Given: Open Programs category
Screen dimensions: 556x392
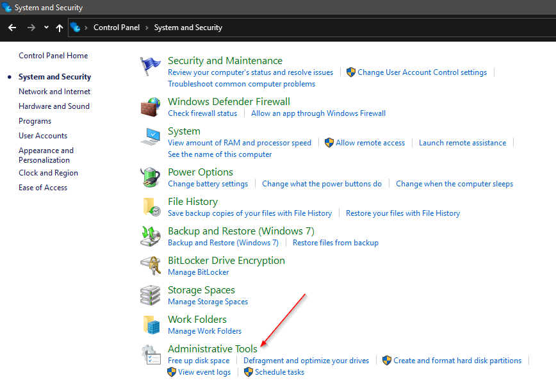Looking at the screenshot, I should click(35, 121).
